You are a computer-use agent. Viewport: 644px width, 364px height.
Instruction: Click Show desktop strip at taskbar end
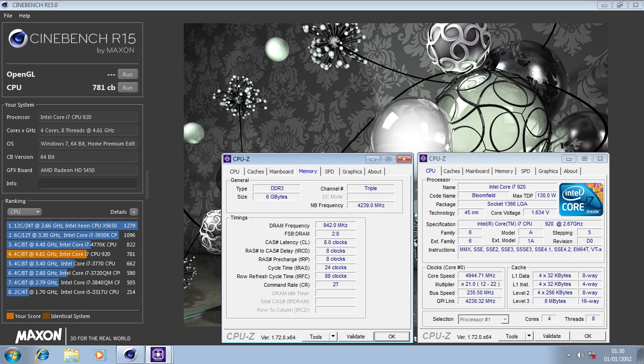tap(640, 355)
